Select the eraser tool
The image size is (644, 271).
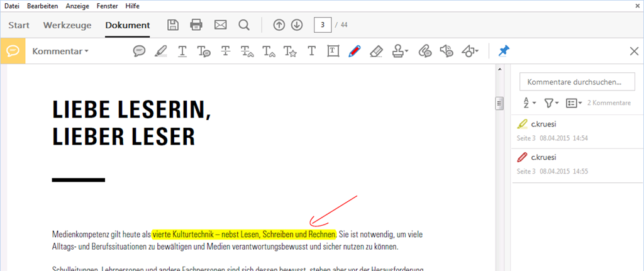pyautogui.click(x=376, y=51)
